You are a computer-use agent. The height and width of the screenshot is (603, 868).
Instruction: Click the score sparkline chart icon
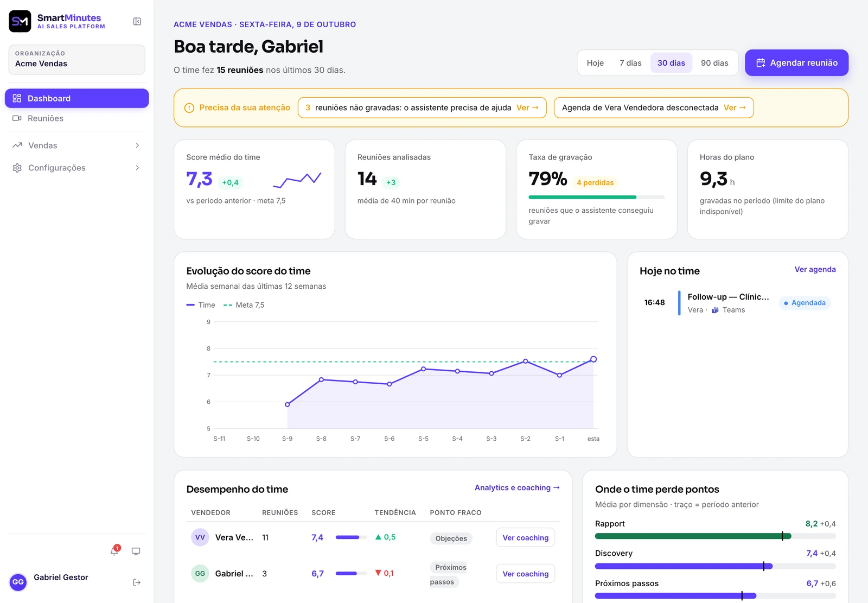297,179
